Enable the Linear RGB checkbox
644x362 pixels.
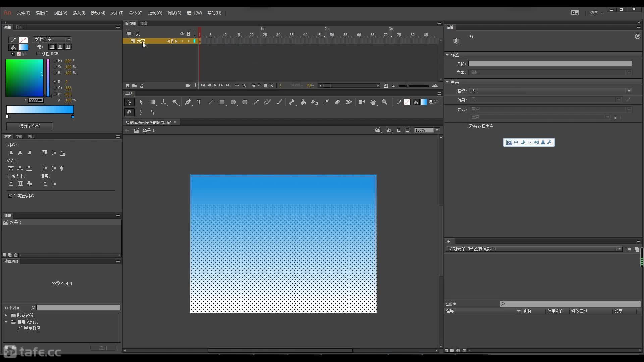point(38,54)
